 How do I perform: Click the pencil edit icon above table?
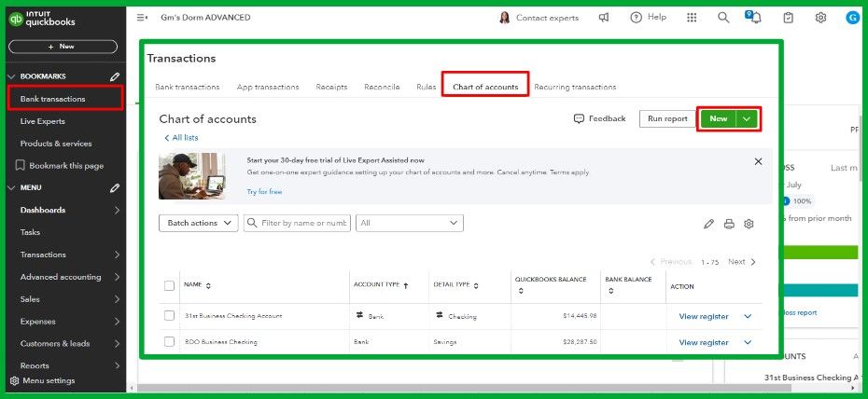click(x=709, y=224)
